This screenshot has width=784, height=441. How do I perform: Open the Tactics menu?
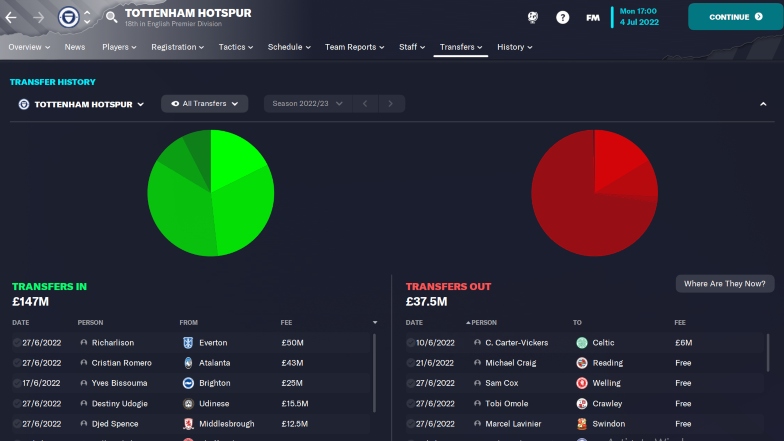236,47
